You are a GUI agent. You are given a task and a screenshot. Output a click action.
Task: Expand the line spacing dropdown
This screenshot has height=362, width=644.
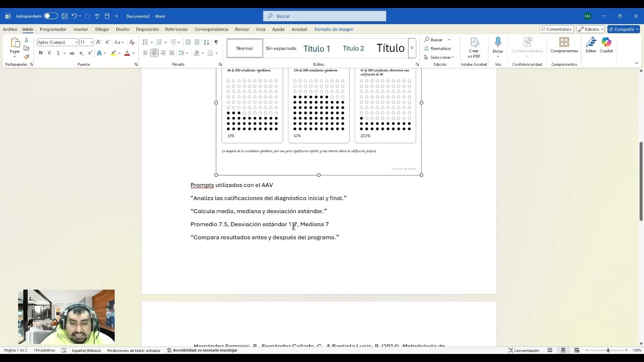click(x=187, y=53)
